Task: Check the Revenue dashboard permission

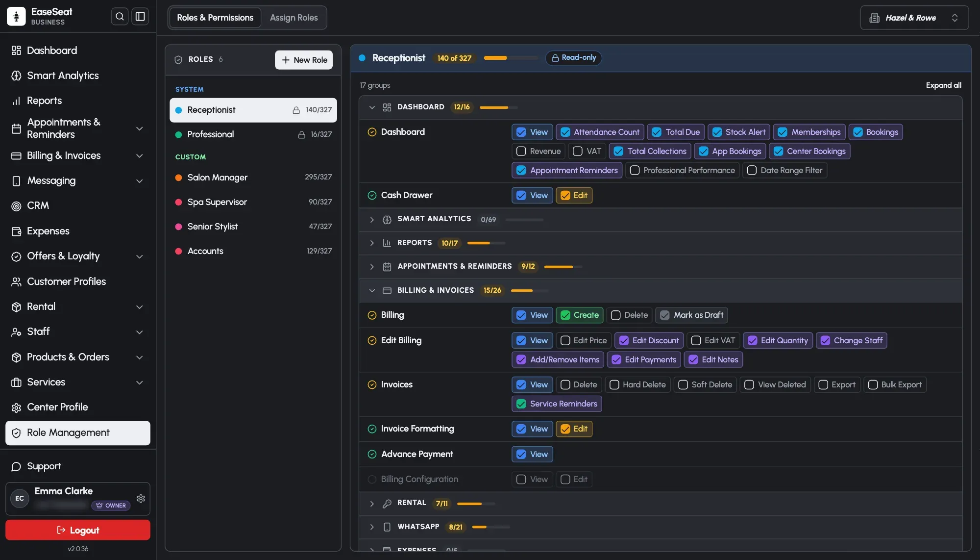Action: [x=521, y=151]
